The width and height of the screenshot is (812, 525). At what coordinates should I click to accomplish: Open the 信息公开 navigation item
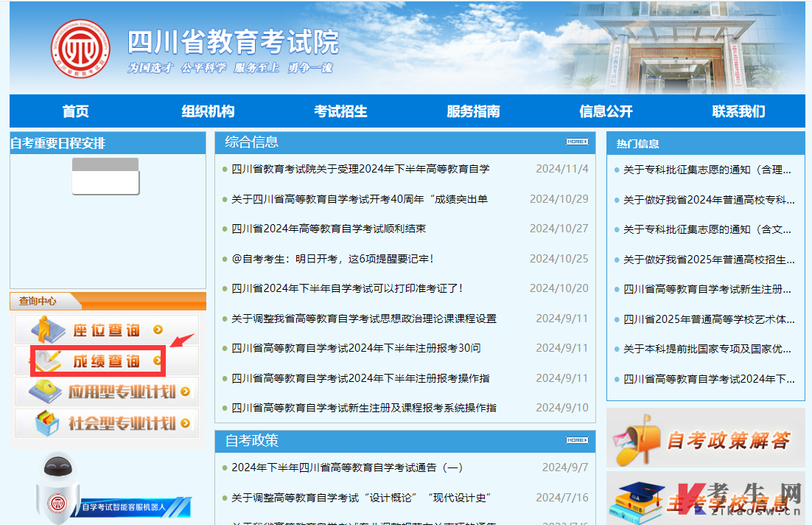pyautogui.click(x=606, y=111)
